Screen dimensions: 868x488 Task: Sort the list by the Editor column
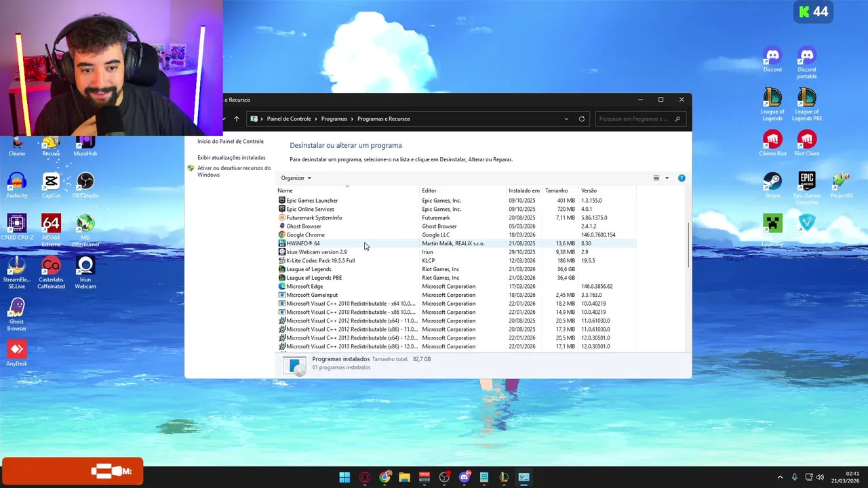pos(464,190)
